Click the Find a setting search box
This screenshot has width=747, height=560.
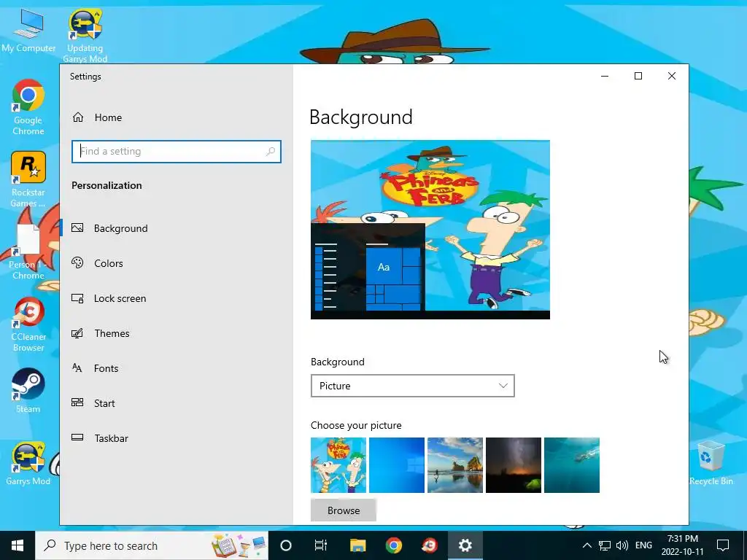[x=177, y=152]
